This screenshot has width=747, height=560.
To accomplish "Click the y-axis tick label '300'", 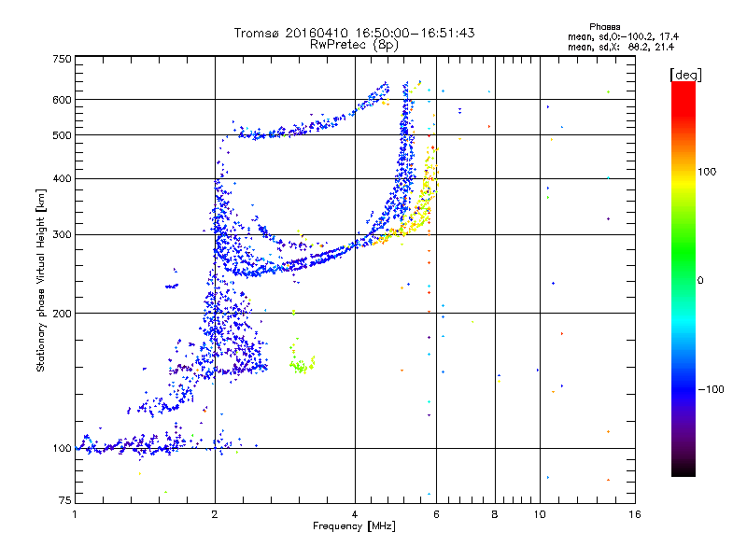I will click(63, 235).
